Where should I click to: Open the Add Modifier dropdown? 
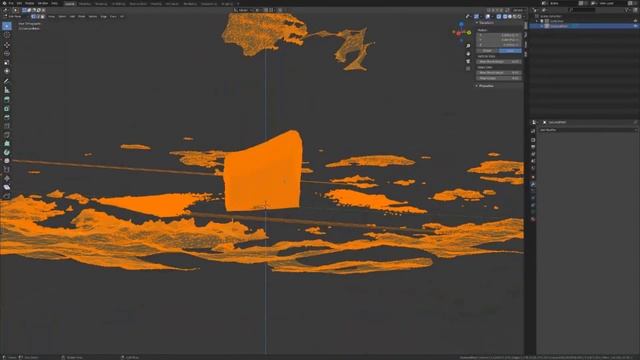[x=588, y=130]
